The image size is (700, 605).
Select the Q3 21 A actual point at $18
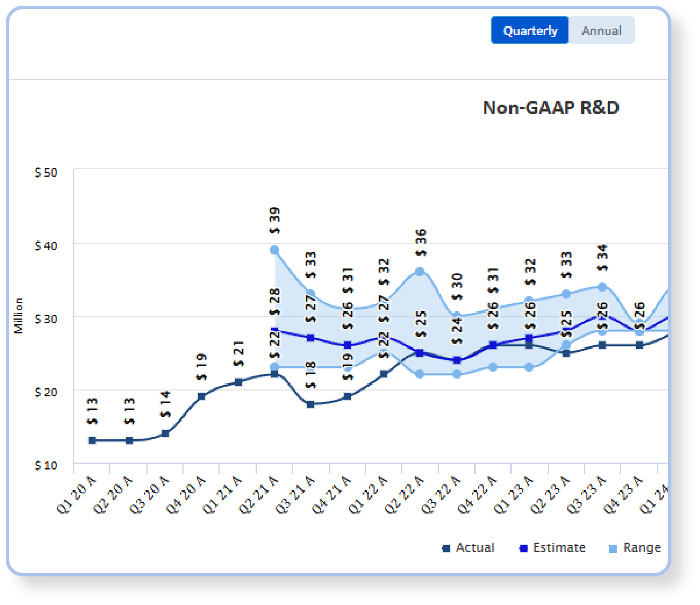[x=311, y=404]
